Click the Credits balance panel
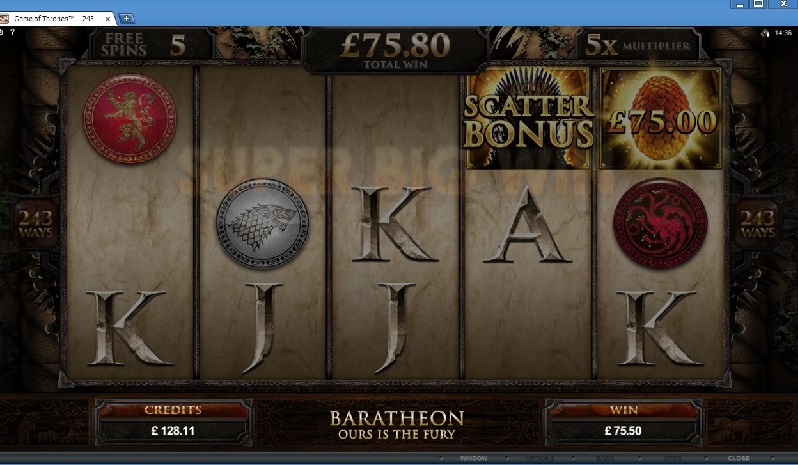Viewport: 798px width, 465px height. (x=173, y=422)
